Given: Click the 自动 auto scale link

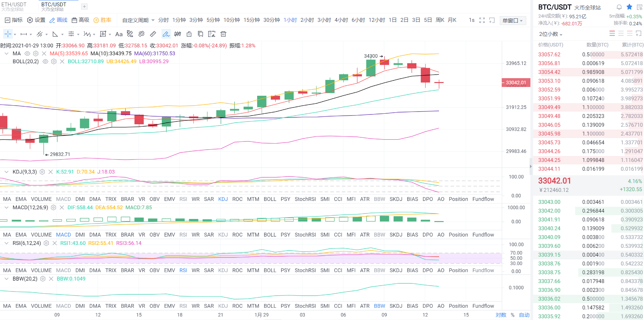Looking at the screenshot, I should 524,315.
